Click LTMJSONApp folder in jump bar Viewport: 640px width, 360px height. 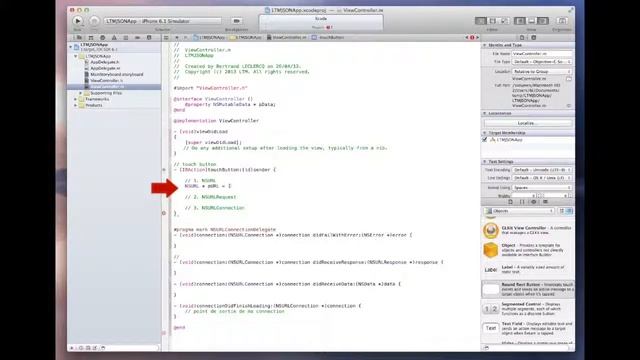click(246, 38)
